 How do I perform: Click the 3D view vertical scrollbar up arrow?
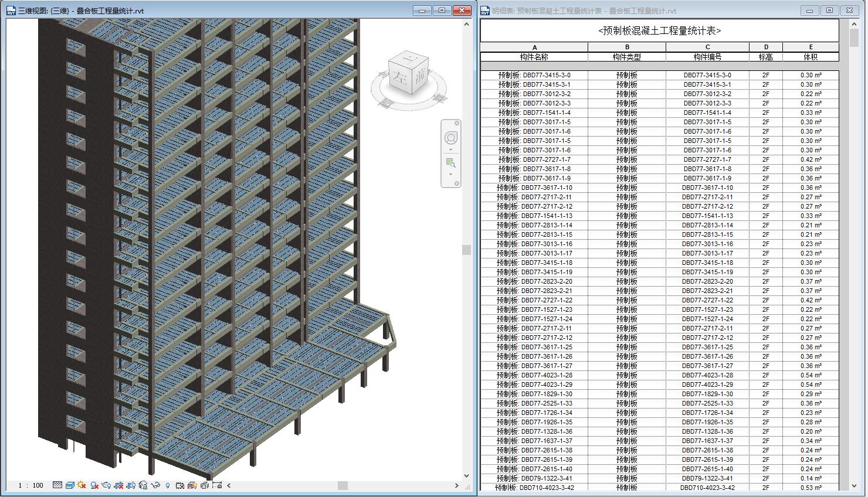(x=467, y=24)
